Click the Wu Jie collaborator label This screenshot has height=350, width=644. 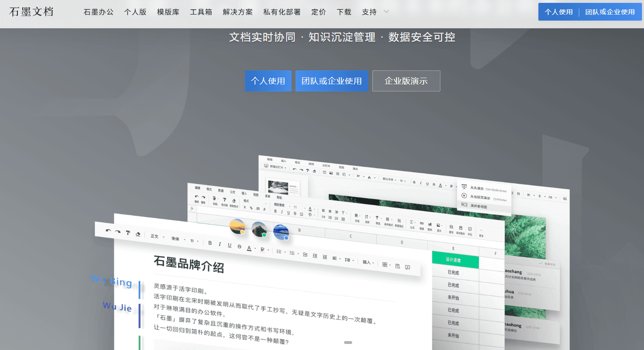[117, 307]
